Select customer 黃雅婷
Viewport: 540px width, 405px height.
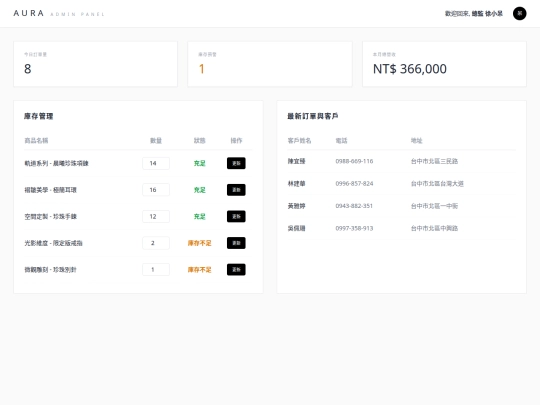click(x=297, y=206)
